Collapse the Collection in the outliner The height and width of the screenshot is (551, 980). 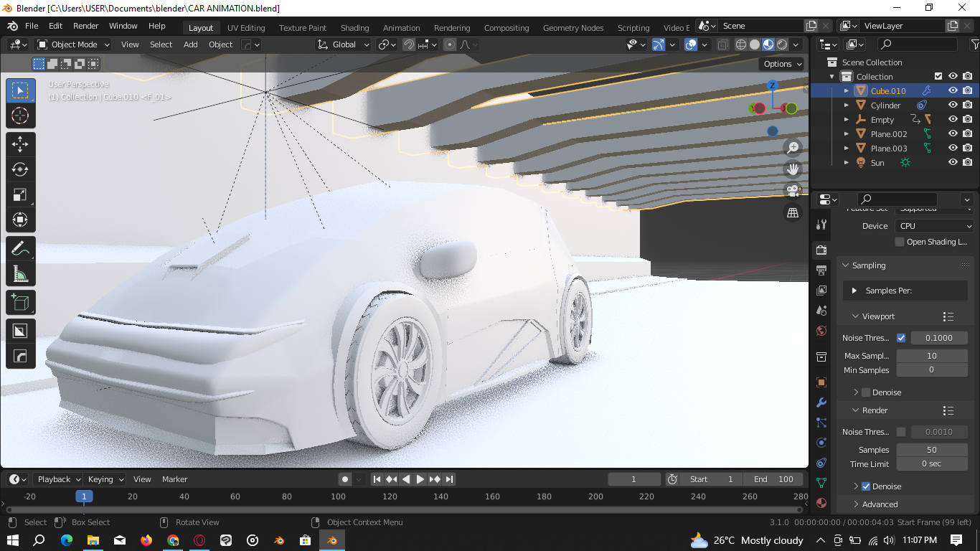[x=832, y=77]
